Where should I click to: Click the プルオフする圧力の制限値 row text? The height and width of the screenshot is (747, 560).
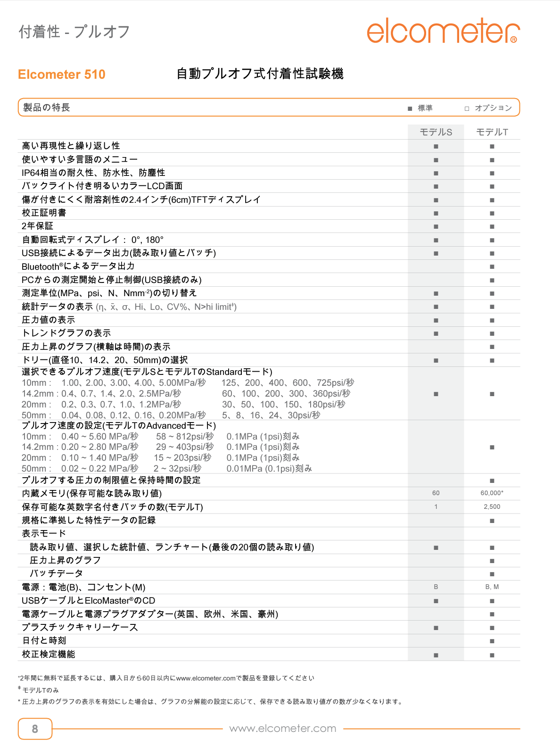(111, 480)
